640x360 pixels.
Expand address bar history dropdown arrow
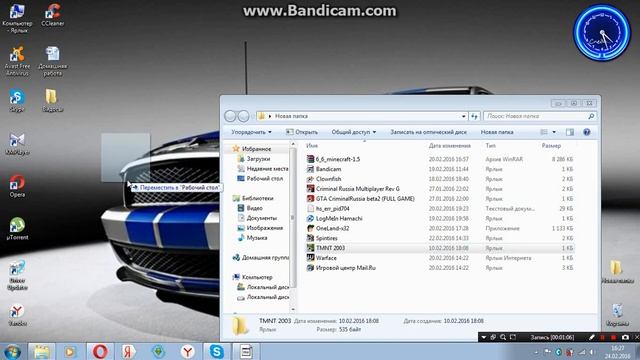click(x=464, y=116)
